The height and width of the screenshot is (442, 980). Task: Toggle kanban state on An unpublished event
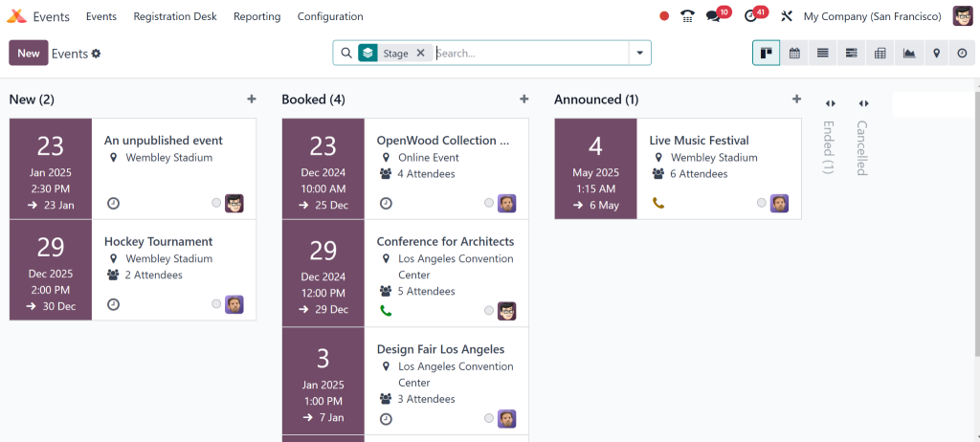[x=216, y=203]
